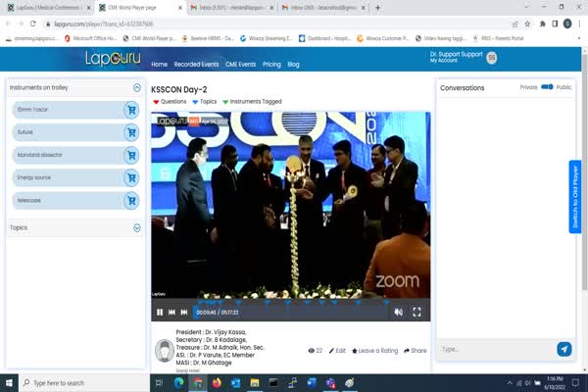Open Recorded Events menu
The height and width of the screenshot is (392, 588).
(x=197, y=65)
